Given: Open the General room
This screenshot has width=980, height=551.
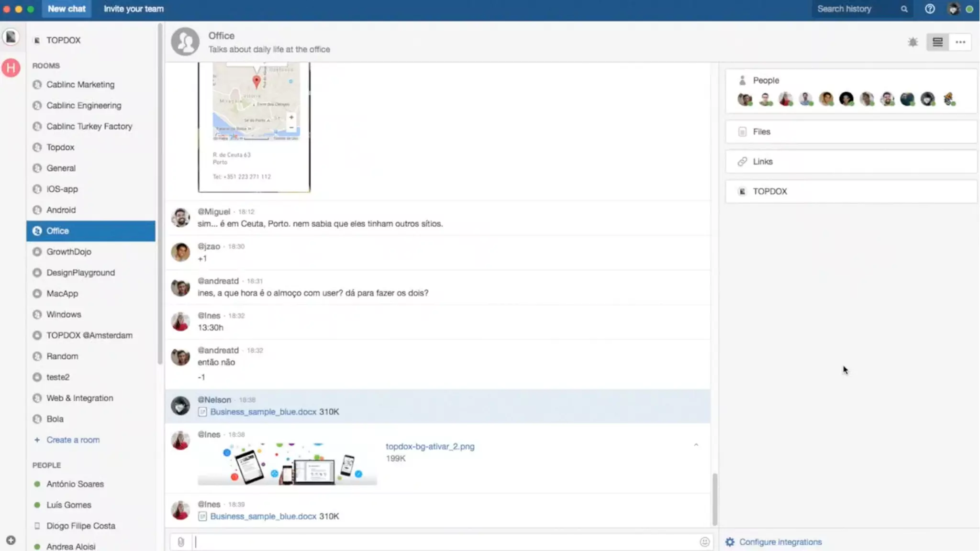Looking at the screenshot, I should (61, 168).
